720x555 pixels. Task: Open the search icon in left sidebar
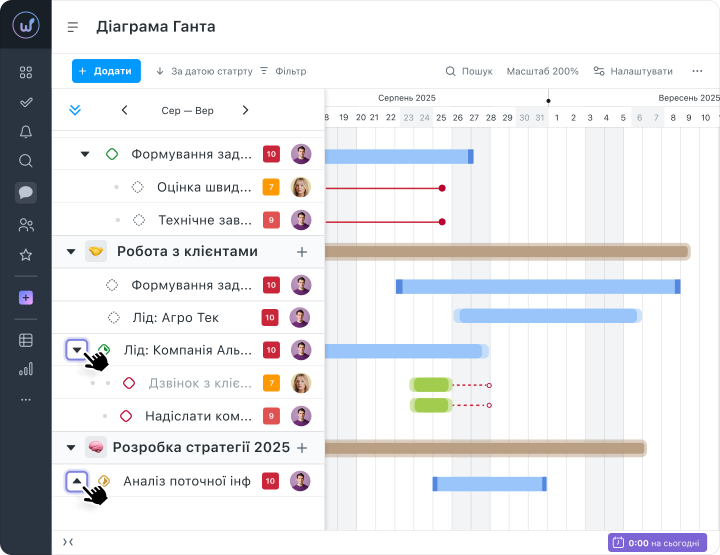pos(26,161)
